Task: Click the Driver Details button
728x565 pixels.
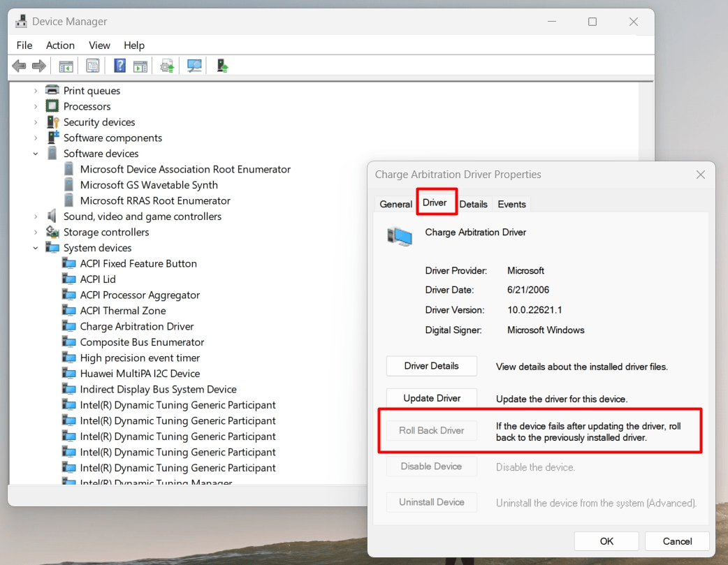Action: 431,365
